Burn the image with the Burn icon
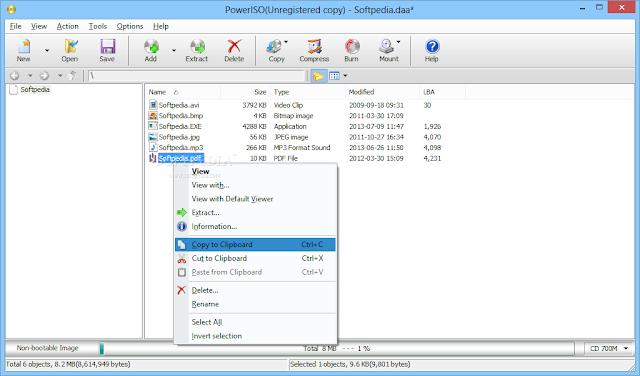Screen dimensions: 640x376 (x=351, y=50)
